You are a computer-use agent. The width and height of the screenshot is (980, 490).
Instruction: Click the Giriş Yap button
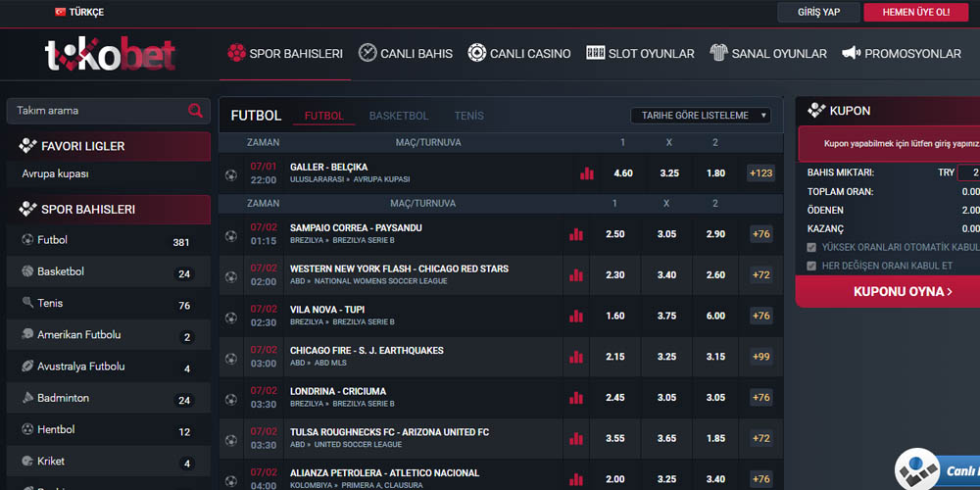(818, 12)
